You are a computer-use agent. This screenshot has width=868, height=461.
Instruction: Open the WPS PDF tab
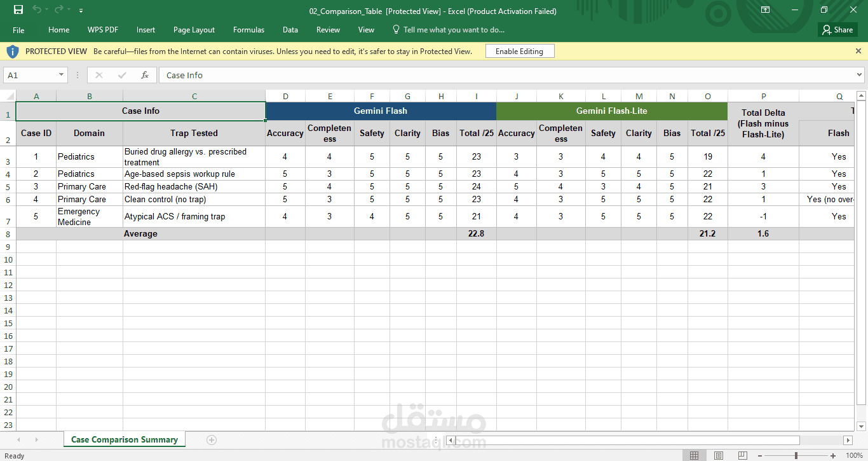pyautogui.click(x=103, y=30)
